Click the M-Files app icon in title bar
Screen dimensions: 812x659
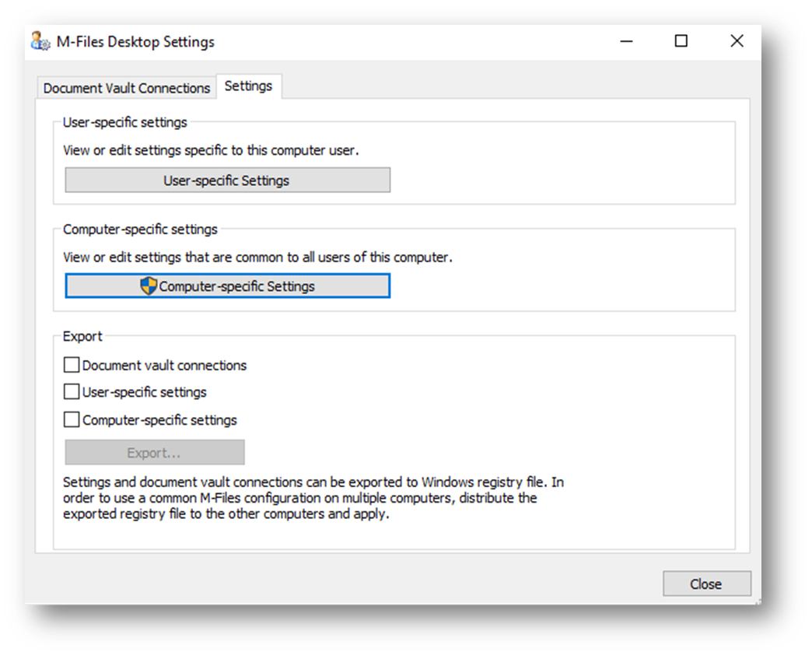click(x=40, y=41)
